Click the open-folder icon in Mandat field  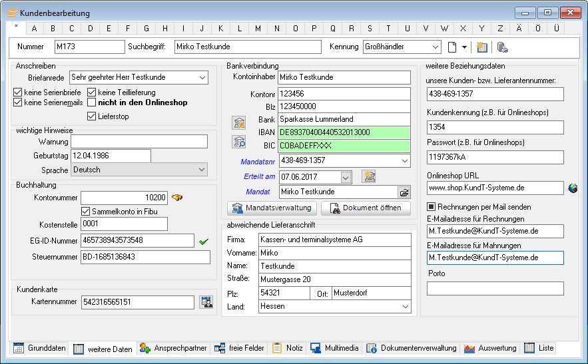[404, 192]
